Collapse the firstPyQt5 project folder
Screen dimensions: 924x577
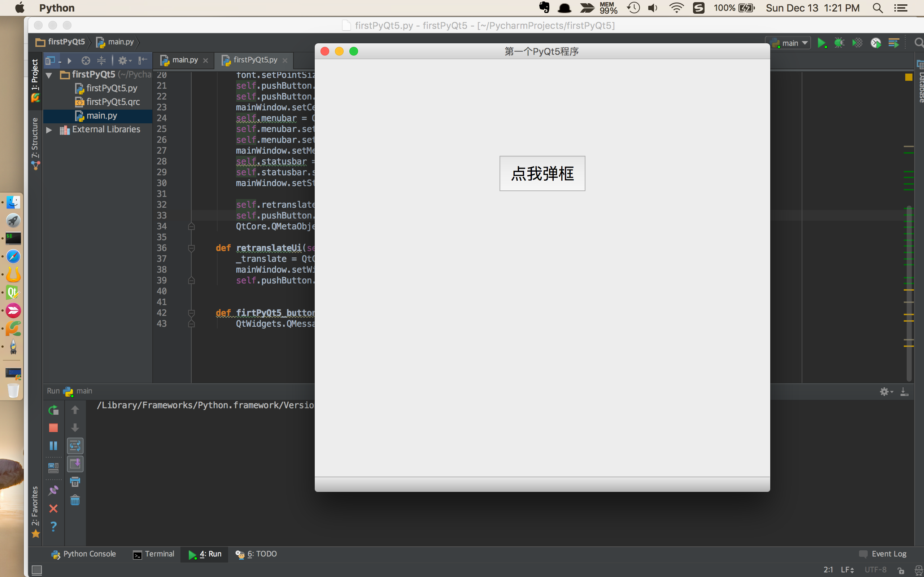pyautogui.click(x=49, y=75)
